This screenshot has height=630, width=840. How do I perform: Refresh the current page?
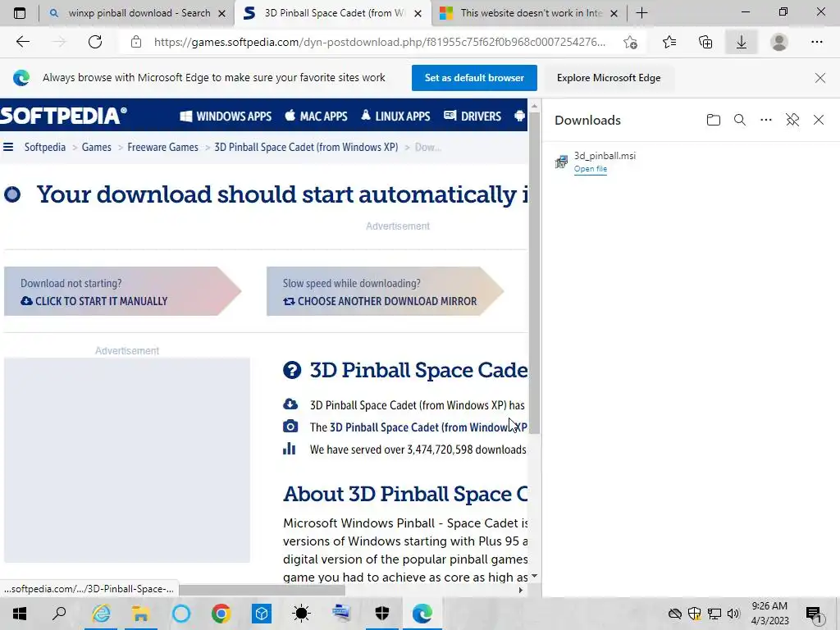click(x=95, y=42)
